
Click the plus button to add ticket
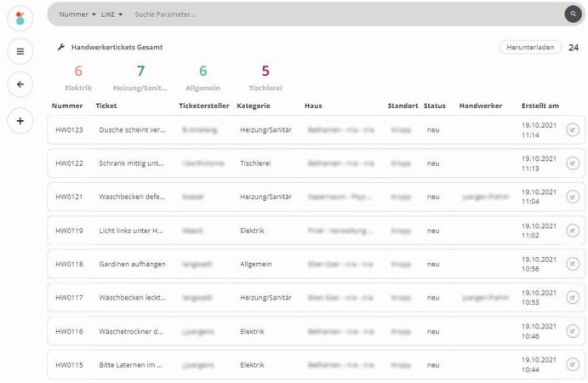click(20, 120)
